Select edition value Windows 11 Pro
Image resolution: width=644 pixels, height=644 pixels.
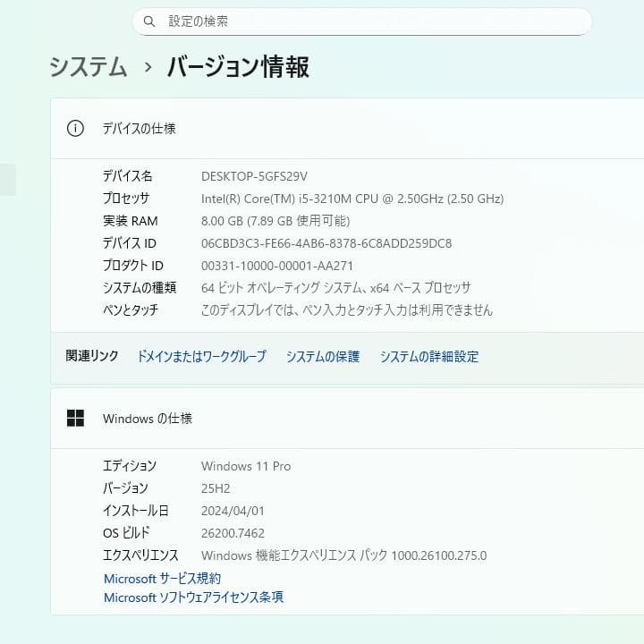pos(246,466)
